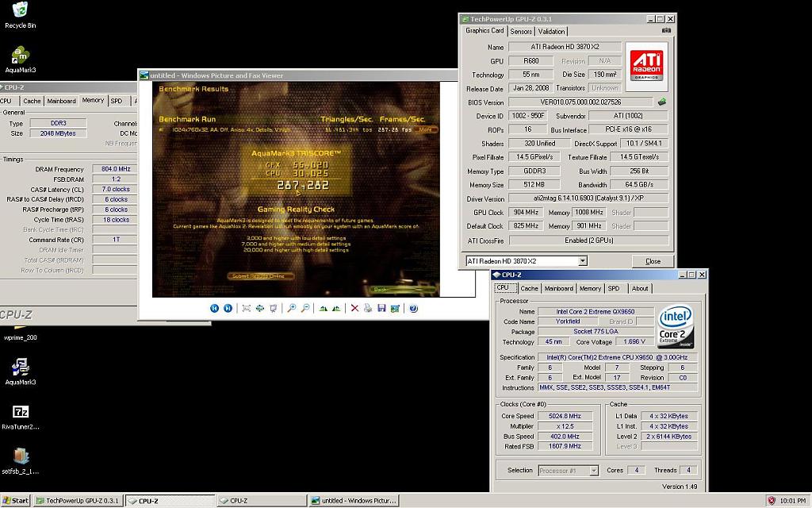The height and width of the screenshot is (508, 812).
Task: Open the SPD tab in right CPU-Z window
Action: [614, 288]
